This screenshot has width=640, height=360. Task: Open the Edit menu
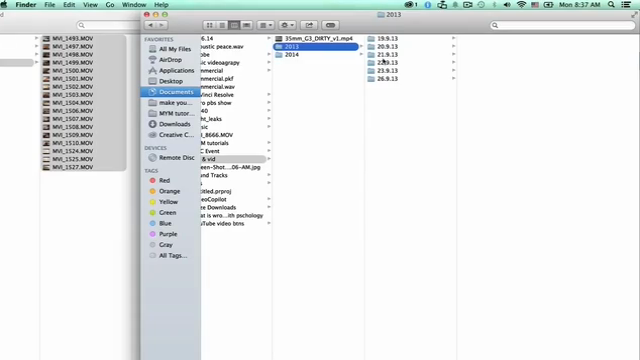tap(69, 5)
